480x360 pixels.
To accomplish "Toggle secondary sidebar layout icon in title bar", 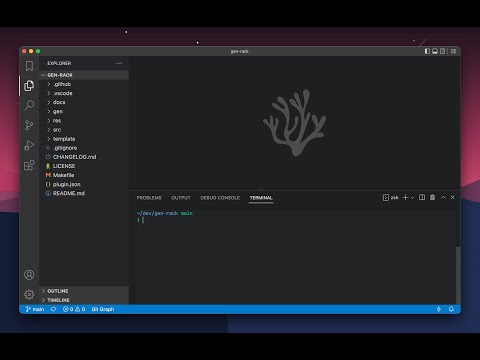I will click(443, 51).
